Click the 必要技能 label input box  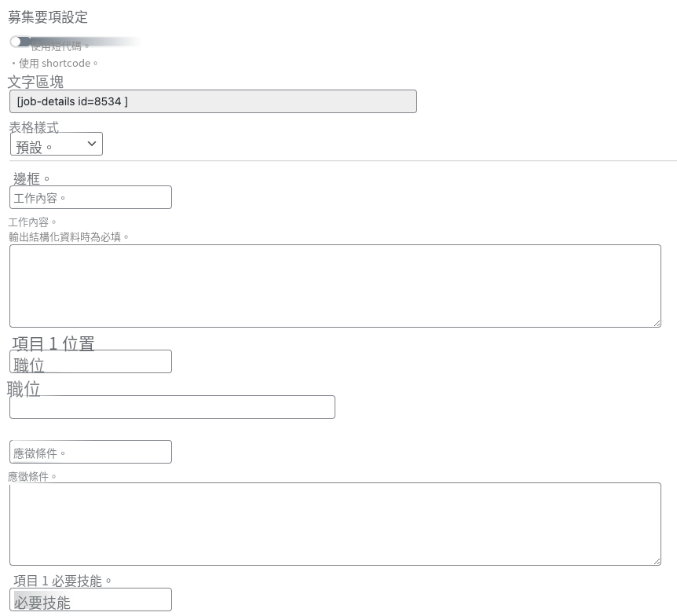pos(90,599)
